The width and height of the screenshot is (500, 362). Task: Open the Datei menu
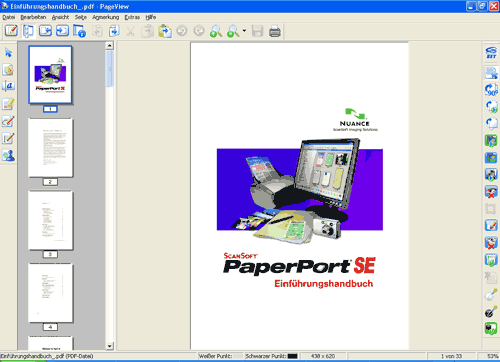[x=9, y=17]
